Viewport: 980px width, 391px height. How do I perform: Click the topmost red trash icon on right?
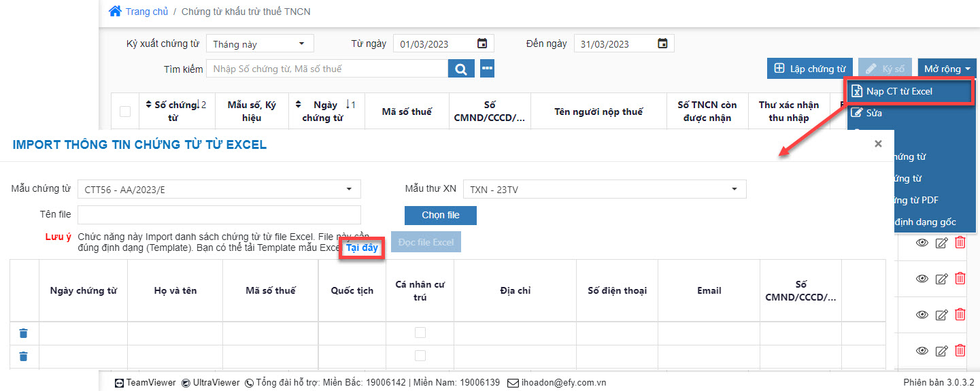pyautogui.click(x=960, y=243)
